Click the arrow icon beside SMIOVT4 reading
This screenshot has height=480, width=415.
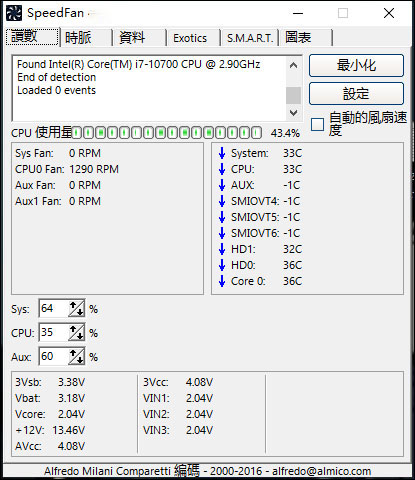(x=222, y=201)
